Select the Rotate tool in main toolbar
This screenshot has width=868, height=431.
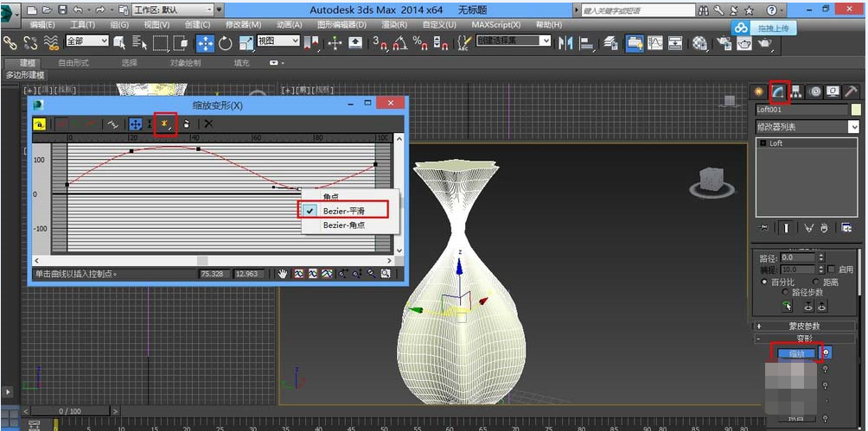point(226,43)
